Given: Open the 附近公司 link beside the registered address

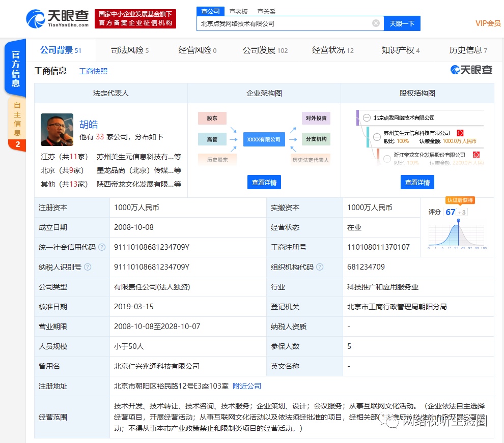Looking at the screenshot, I should [x=247, y=386].
